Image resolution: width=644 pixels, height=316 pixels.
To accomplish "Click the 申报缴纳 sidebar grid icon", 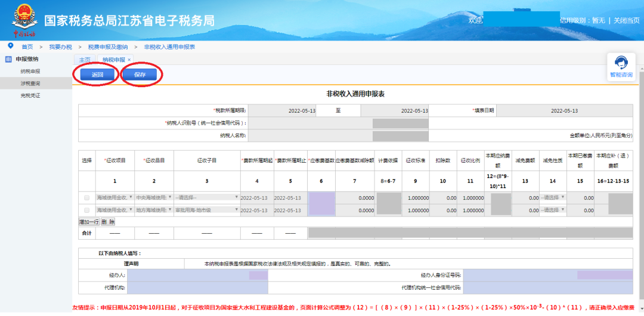I will click(x=8, y=59).
